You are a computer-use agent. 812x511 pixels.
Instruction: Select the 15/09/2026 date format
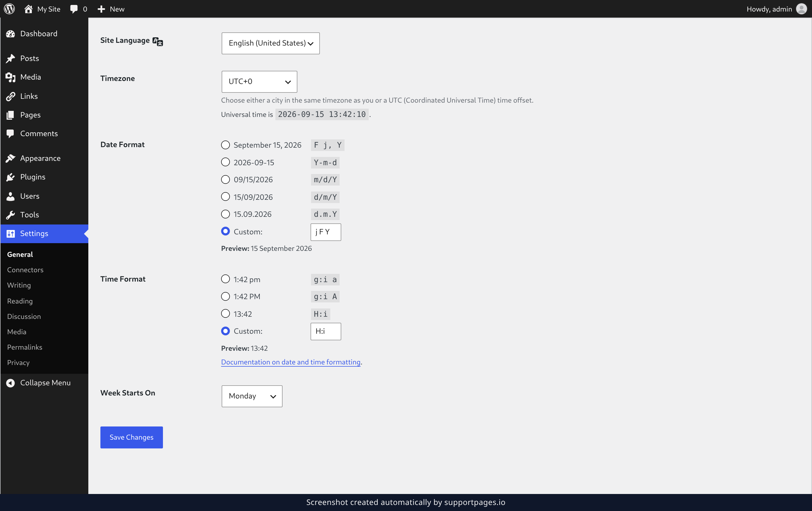tap(225, 197)
